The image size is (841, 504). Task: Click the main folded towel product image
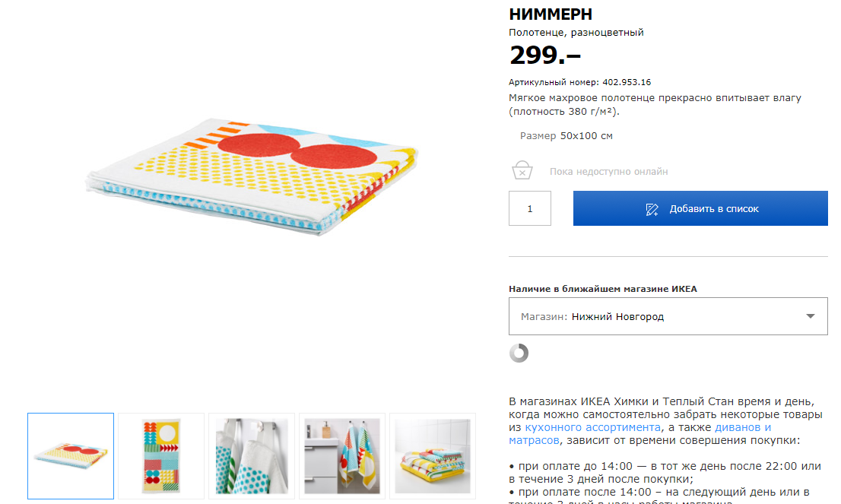(252, 176)
